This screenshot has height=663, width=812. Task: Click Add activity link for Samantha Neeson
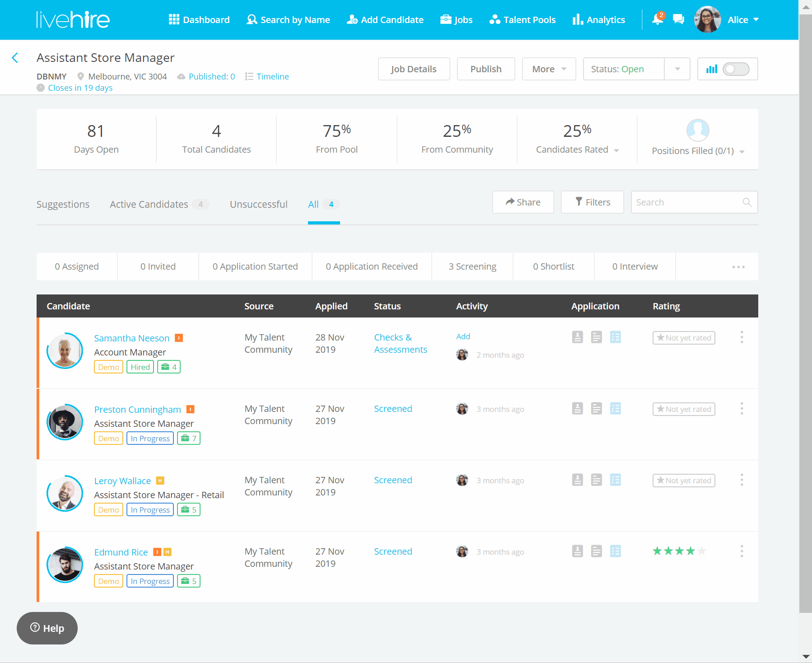pyautogui.click(x=463, y=336)
